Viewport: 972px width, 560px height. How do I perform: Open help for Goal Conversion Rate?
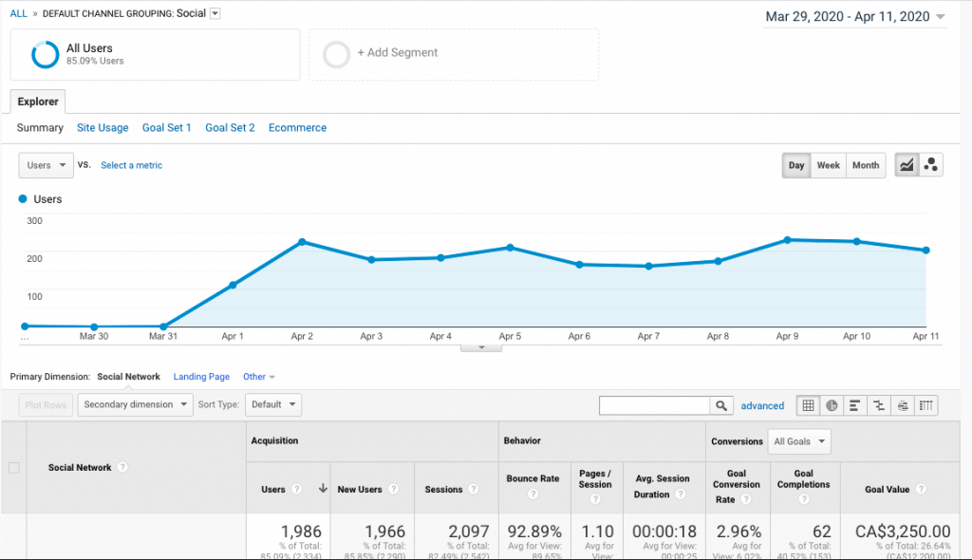tap(746, 499)
